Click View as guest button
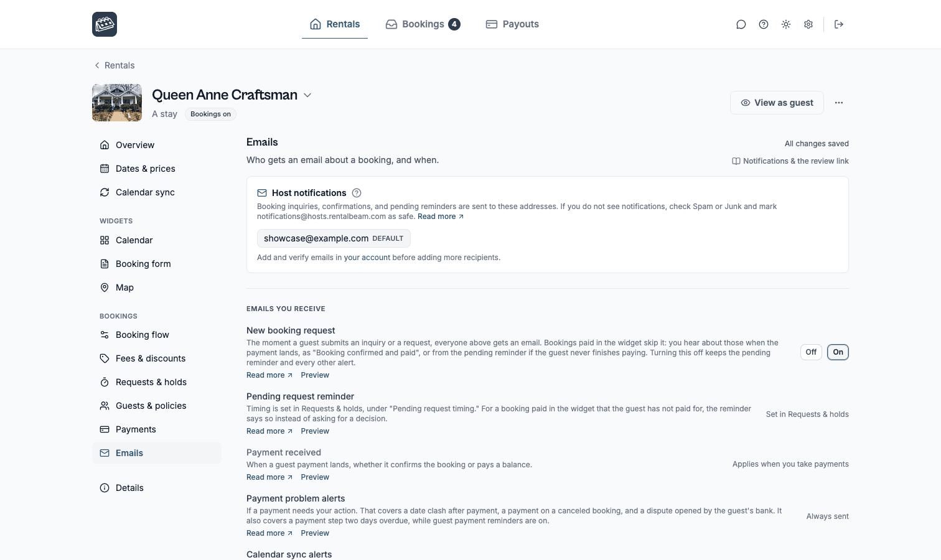 pos(777,103)
